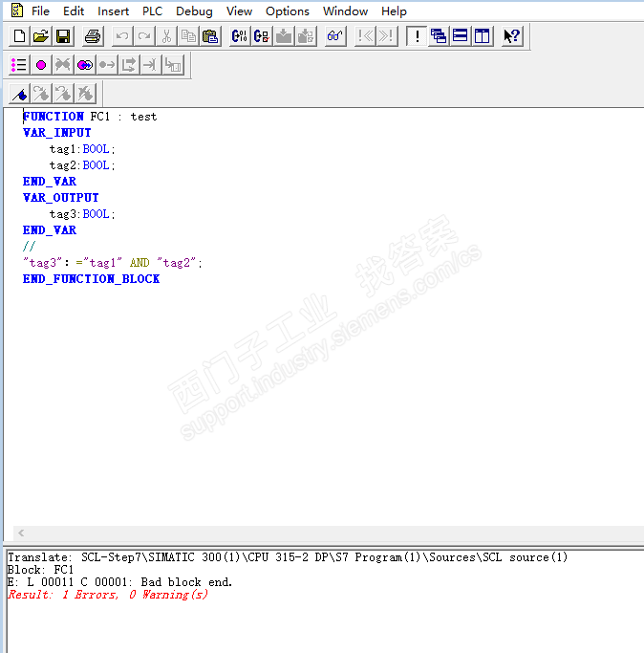The height and width of the screenshot is (653, 644).
Task: Start monitoring with the glasses icon
Action: [335, 36]
